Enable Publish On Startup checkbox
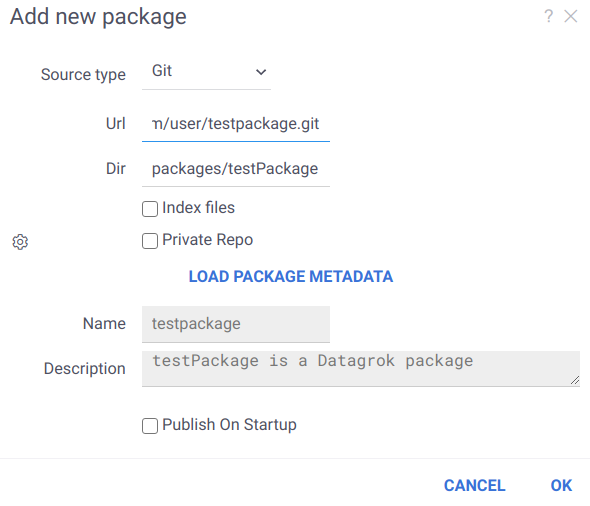Viewport: 590px width, 506px height. click(150, 426)
